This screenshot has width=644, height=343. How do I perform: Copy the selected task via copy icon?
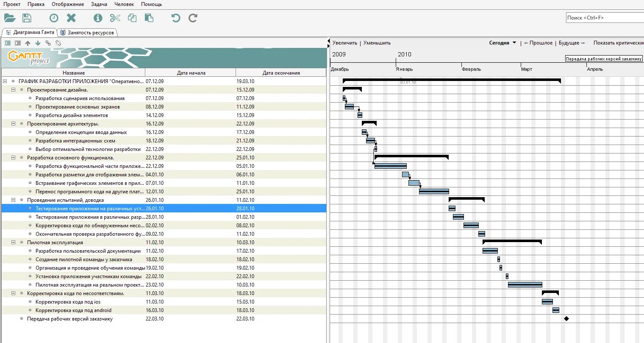click(132, 17)
